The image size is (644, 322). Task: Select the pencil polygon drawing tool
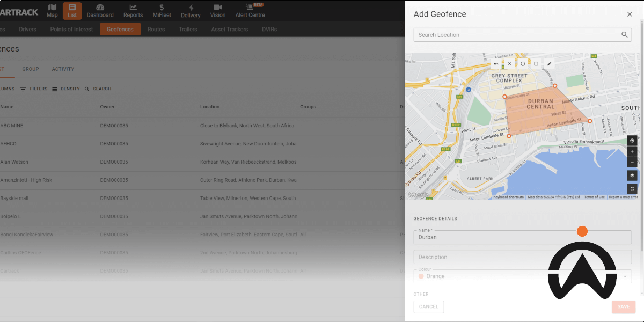[549, 64]
